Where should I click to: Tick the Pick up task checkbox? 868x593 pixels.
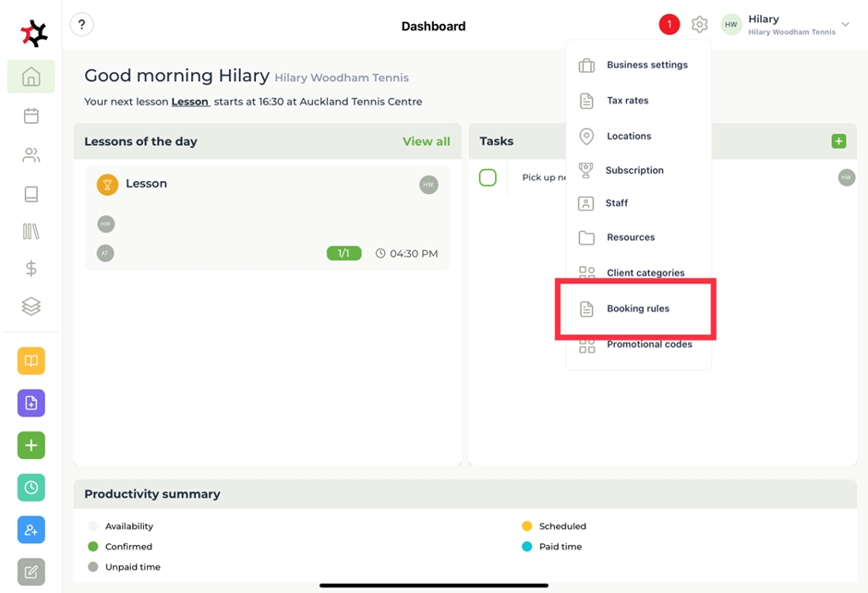pyautogui.click(x=488, y=177)
